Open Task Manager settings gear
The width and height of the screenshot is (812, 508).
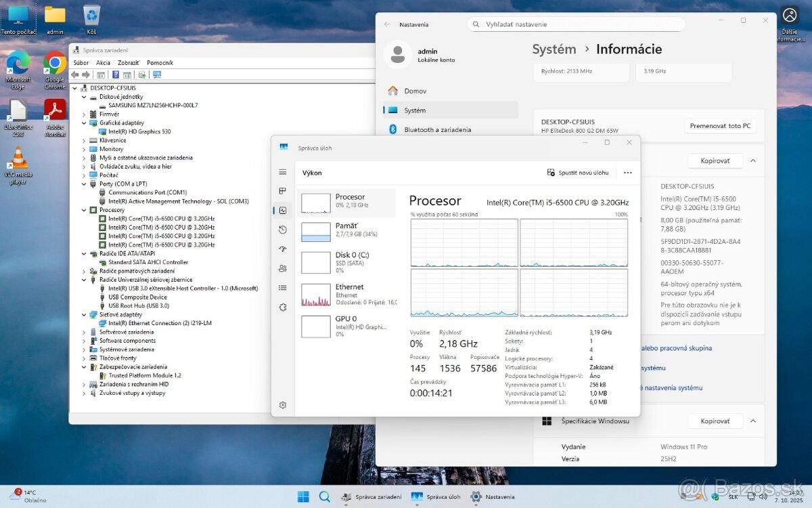[283, 404]
